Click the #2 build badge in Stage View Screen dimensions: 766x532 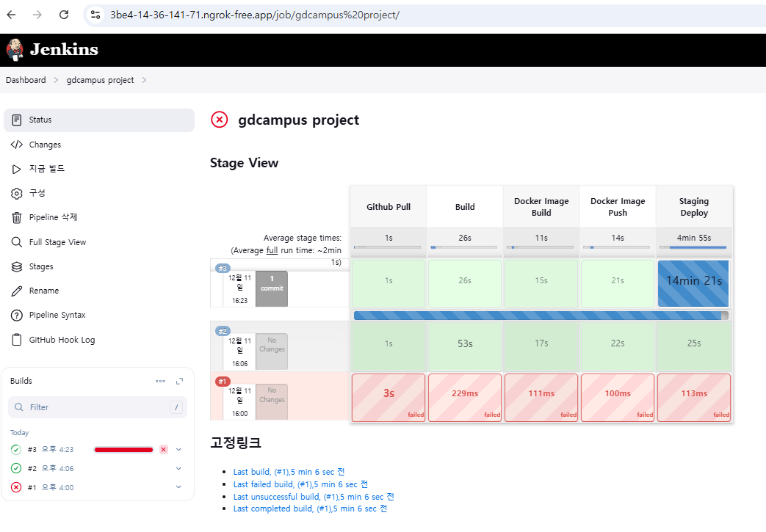pos(223,331)
